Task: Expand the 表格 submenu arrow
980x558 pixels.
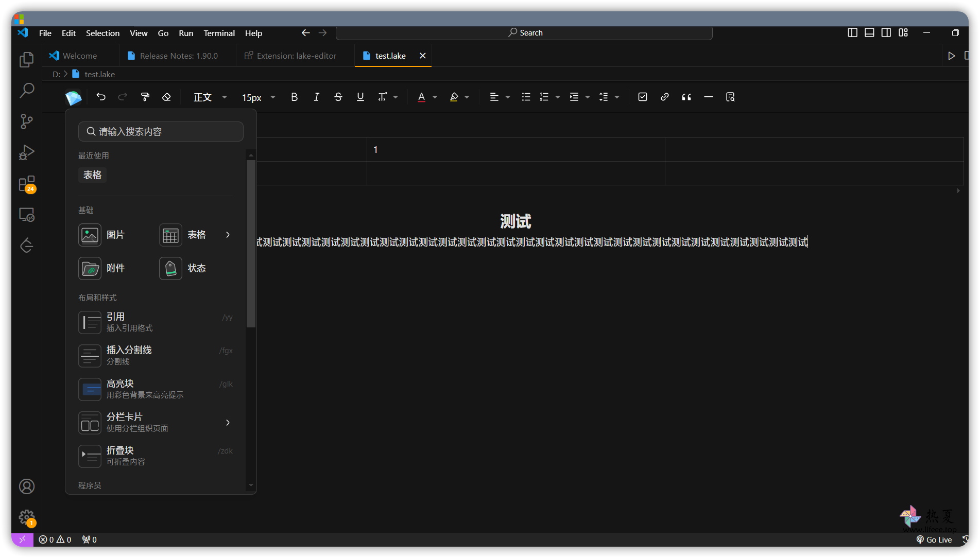Action: pyautogui.click(x=228, y=235)
